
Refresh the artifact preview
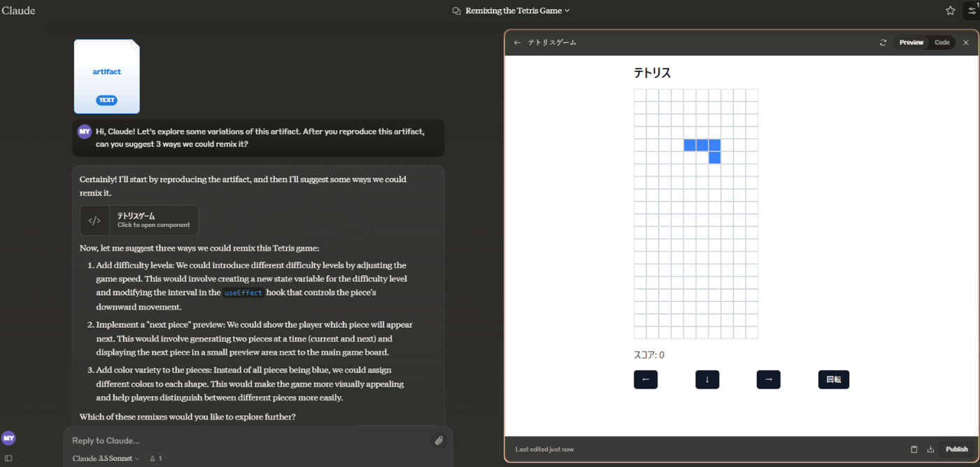883,43
